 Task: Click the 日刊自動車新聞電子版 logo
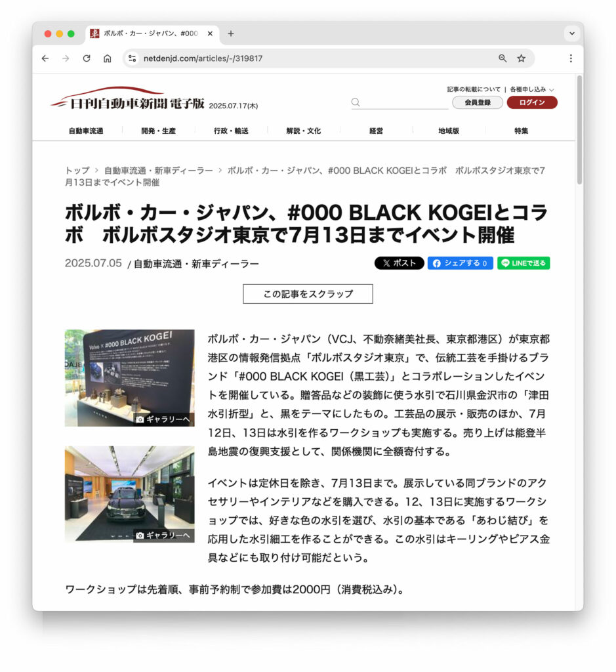tap(128, 98)
